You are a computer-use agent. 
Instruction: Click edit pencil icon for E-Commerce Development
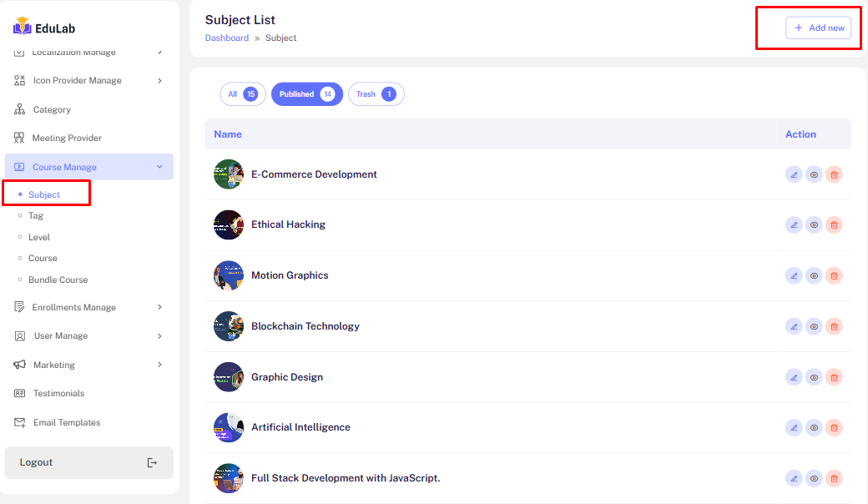(x=793, y=174)
